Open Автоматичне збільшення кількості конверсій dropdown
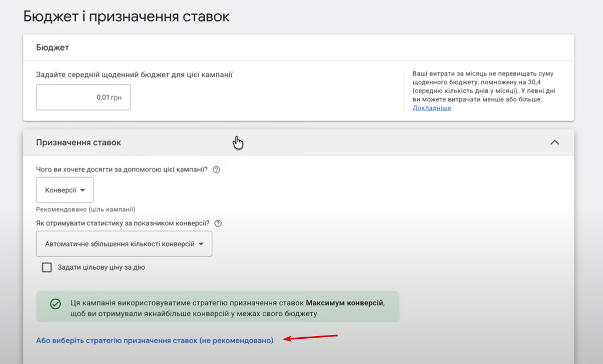 (x=124, y=244)
